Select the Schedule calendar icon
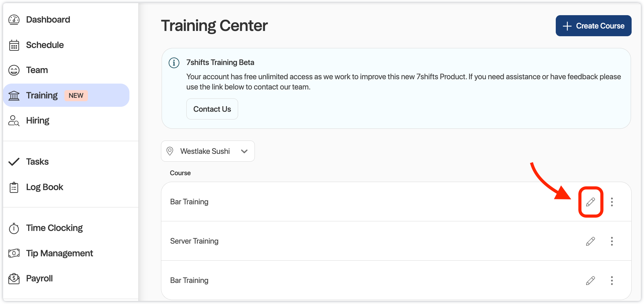Screen dimensions: 644x304 [14, 45]
